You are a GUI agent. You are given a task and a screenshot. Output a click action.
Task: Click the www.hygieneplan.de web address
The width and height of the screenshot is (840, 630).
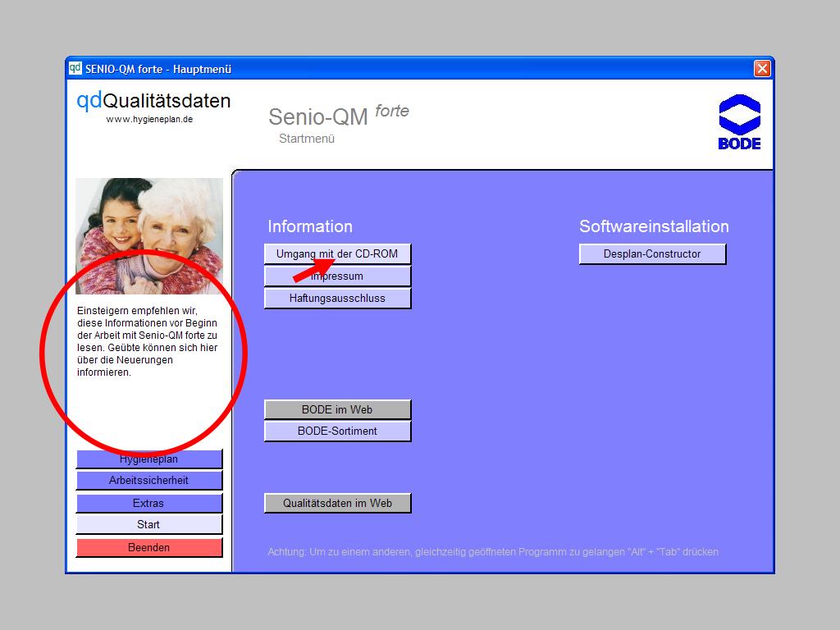tap(149, 120)
